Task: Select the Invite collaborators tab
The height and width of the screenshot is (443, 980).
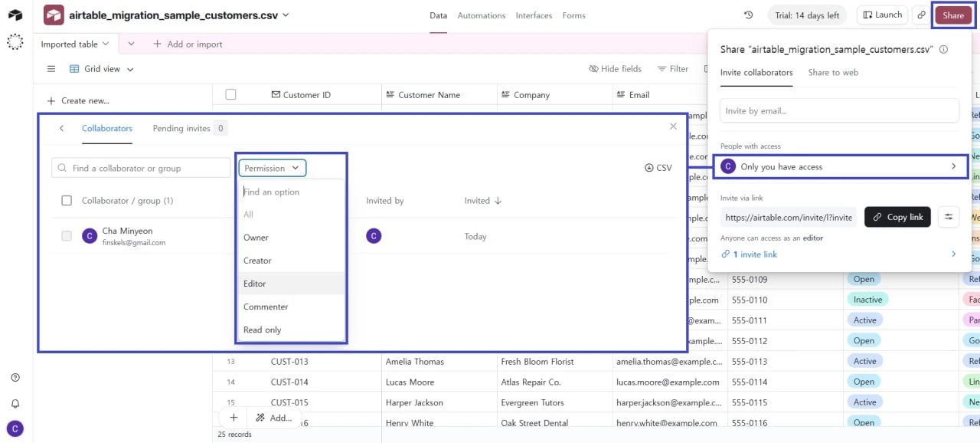Action: pyautogui.click(x=756, y=73)
